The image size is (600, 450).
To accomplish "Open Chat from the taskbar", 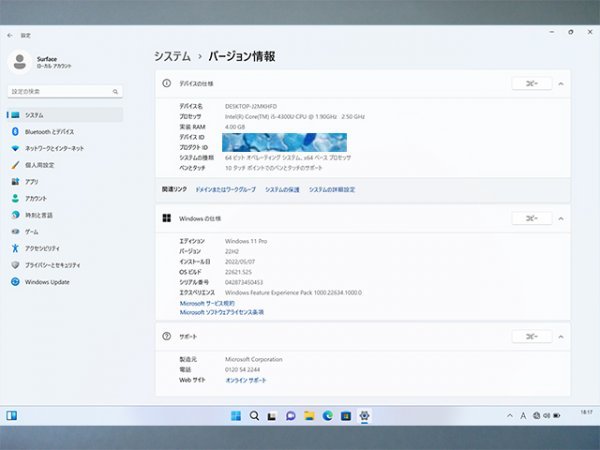I will [x=290, y=416].
